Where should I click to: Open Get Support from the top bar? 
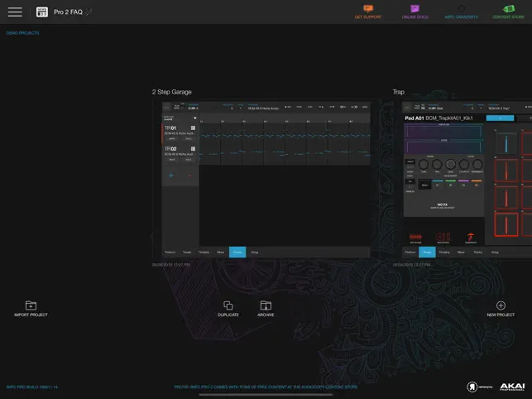[x=368, y=12]
